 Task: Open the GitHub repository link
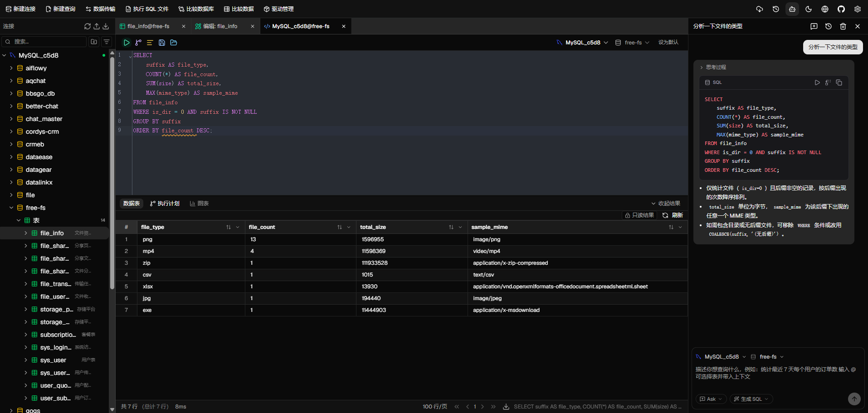point(841,9)
